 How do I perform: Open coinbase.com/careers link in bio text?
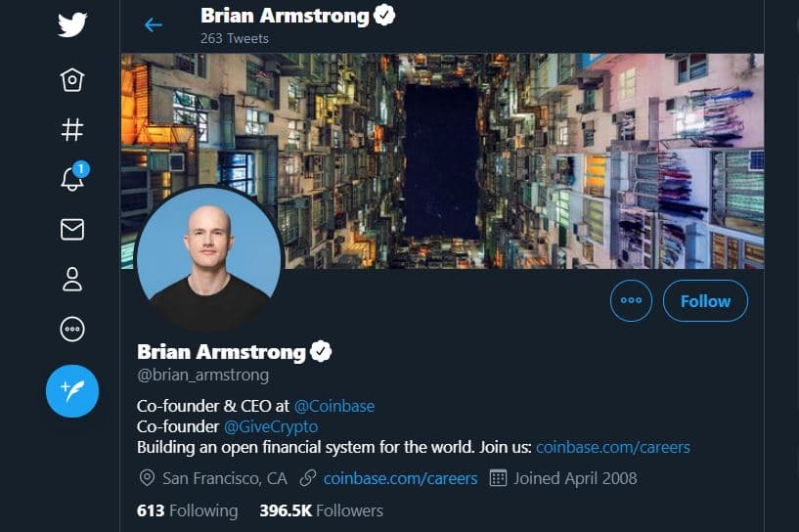pyautogui.click(x=613, y=448)
